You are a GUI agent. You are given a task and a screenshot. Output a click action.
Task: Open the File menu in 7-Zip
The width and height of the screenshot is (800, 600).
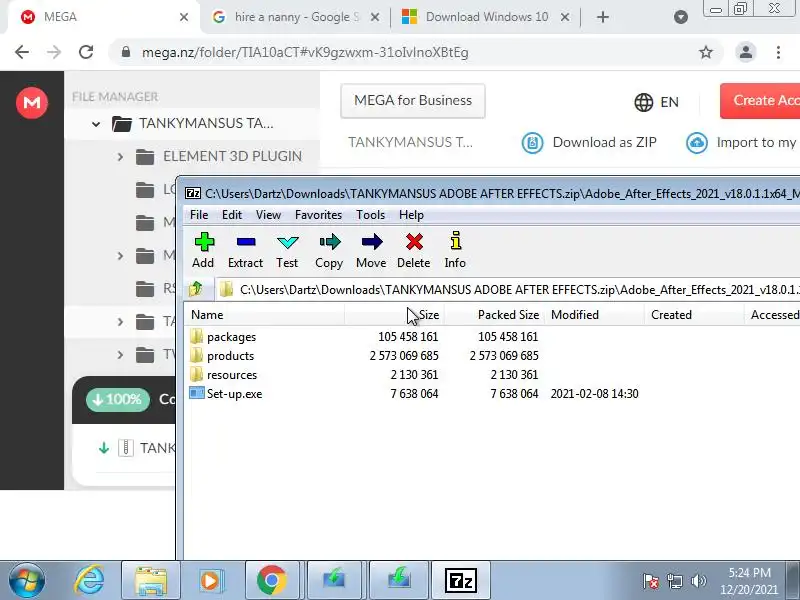(x=199, y=215)
